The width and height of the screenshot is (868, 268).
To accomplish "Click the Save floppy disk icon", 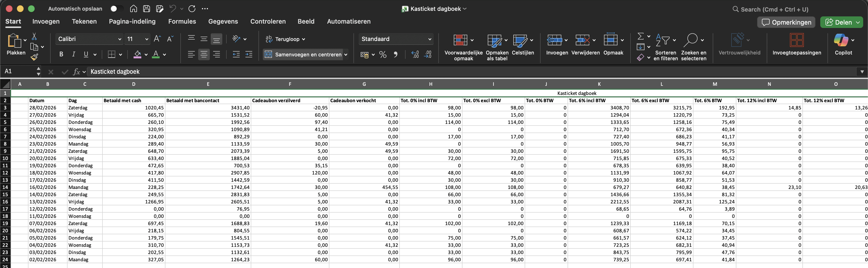I will (x=147, y=9).
